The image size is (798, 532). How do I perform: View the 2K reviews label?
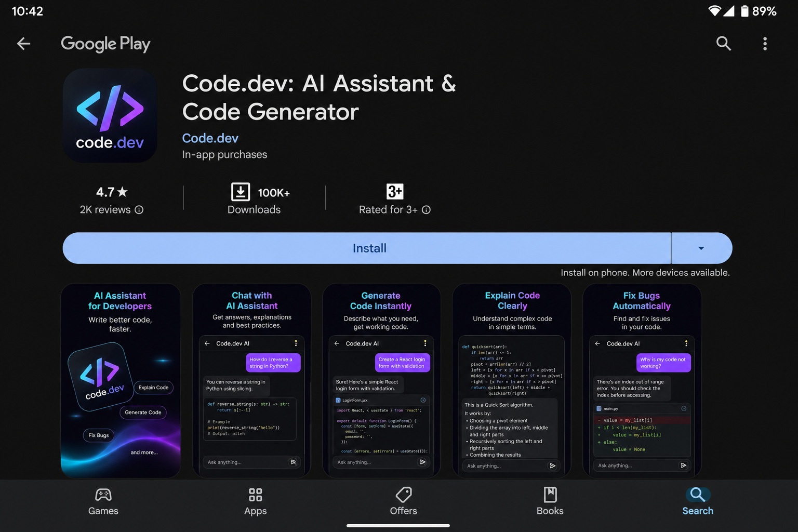point(105,210)
